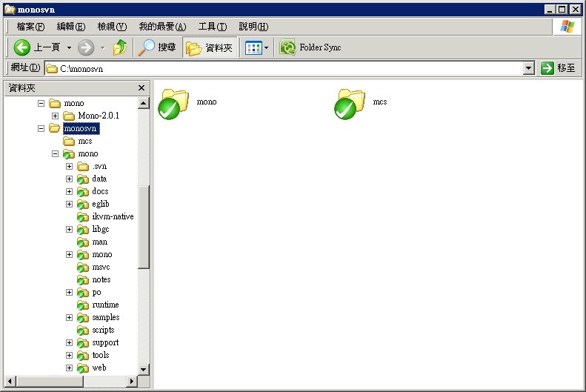The height and width of the screenshot is (392, 586).
Task: Expand the web tree node
Action: point(69,368)
